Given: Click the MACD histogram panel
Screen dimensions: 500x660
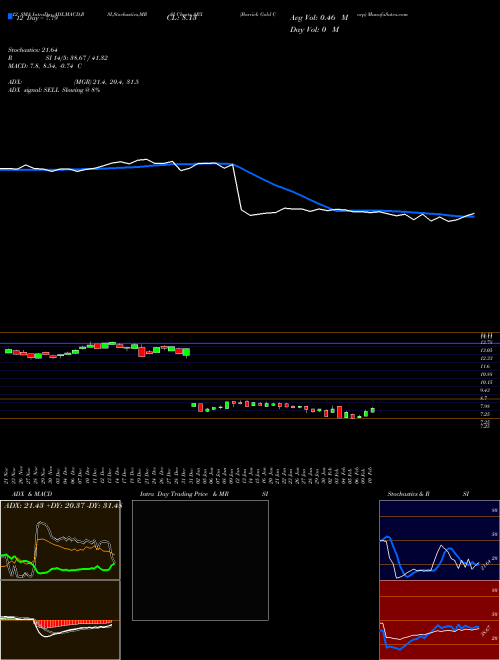Looking at the screenshot, I should (60, 620).
